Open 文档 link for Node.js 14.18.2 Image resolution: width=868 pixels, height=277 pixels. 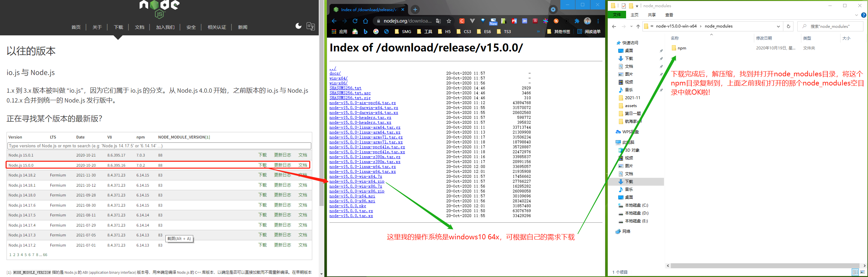coord(303,175)
